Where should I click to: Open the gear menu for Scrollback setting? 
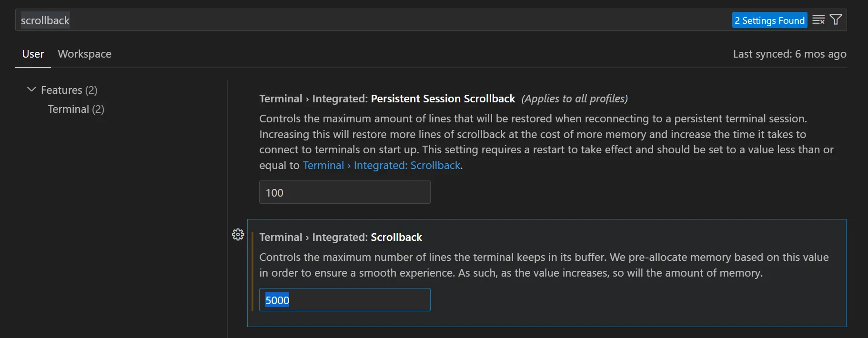click(238, 235)
